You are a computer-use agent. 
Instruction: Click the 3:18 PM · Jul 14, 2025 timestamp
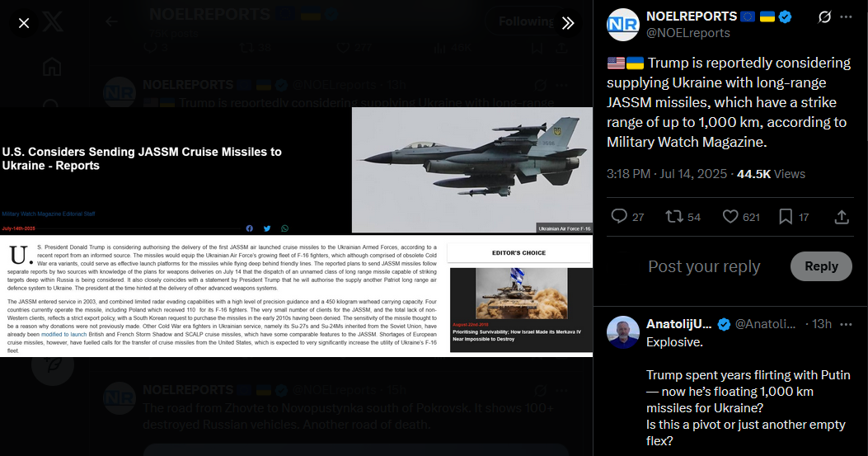pos(667,174)
